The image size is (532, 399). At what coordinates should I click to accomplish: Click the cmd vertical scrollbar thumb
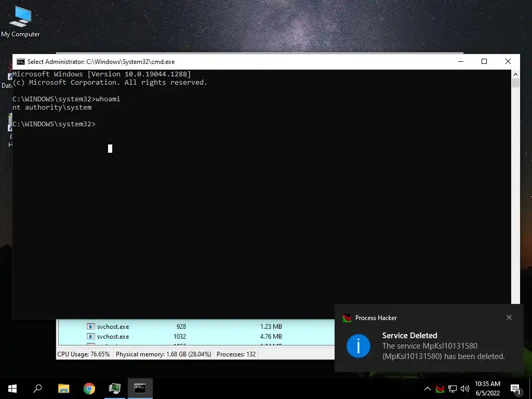[x=515, y=83]
